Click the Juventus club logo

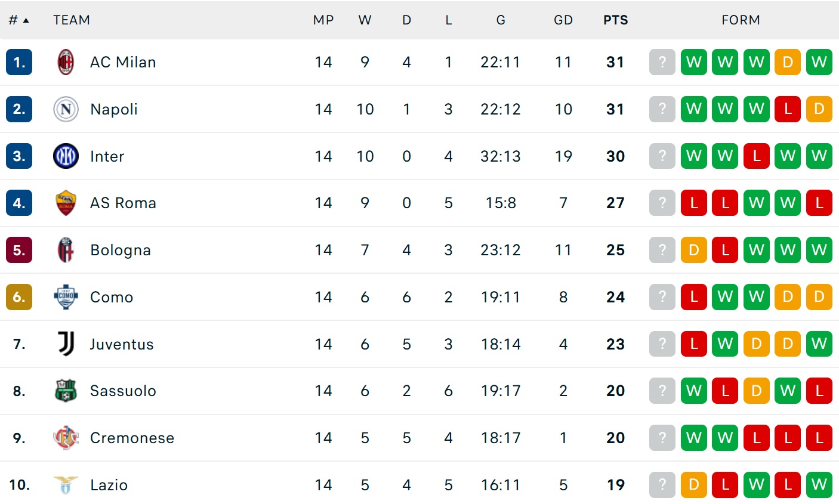pos(66,344)
